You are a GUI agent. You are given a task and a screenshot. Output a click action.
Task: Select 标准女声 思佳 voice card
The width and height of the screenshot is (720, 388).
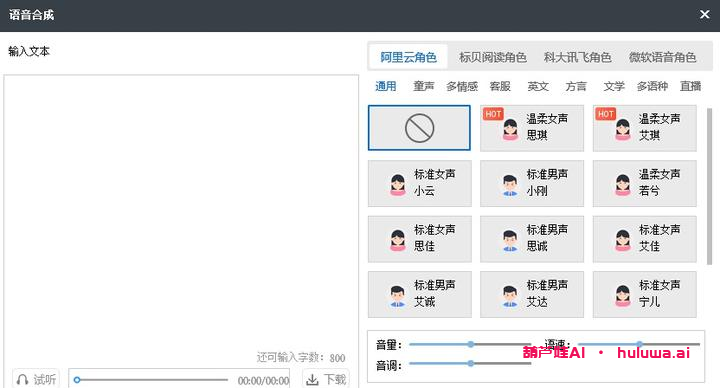(419, 239)
